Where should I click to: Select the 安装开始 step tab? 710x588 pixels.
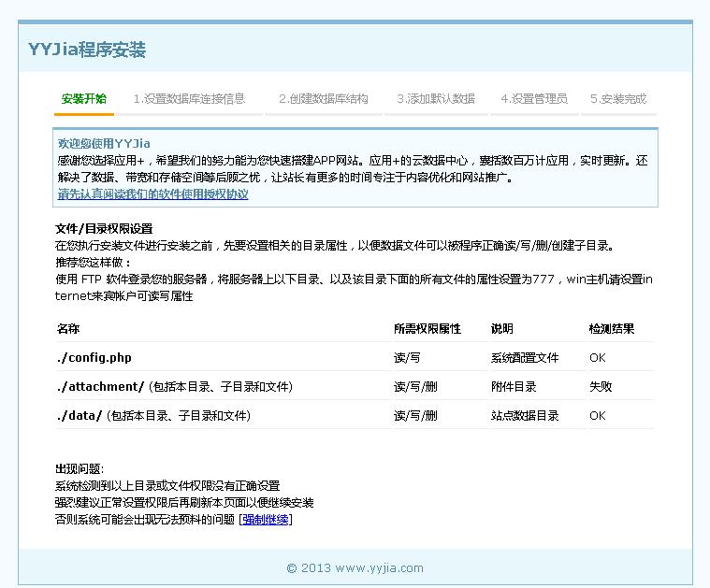tap(84, 99)
